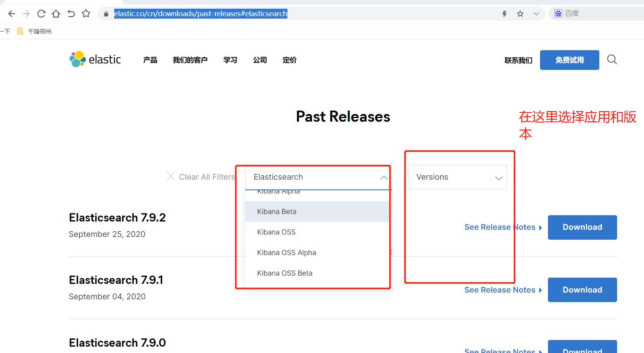Download Elasticsearch 7.9.1
The image size is (644, 353).
tap(582, 290)
